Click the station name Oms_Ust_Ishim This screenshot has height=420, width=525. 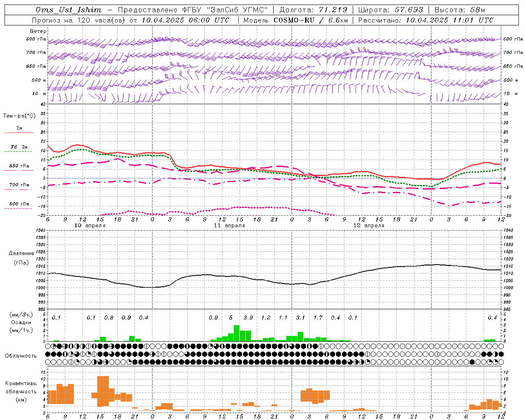point(68,10)
